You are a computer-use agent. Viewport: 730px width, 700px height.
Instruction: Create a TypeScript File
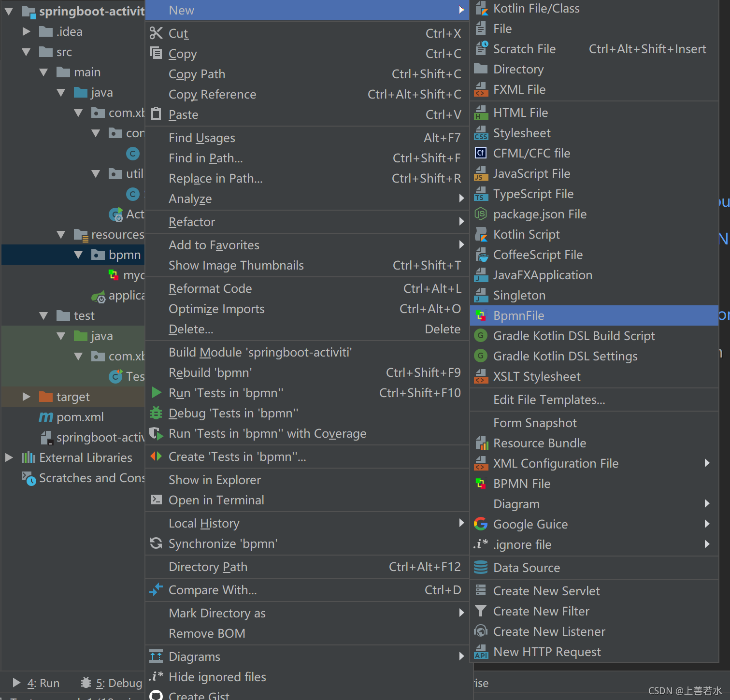click(533, 194)
